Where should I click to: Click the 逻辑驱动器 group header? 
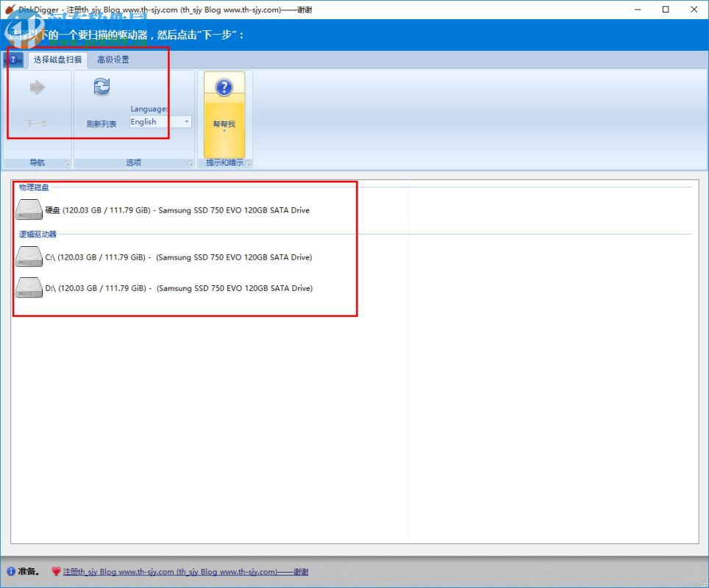pyautogui.click(x=38, y=234)
